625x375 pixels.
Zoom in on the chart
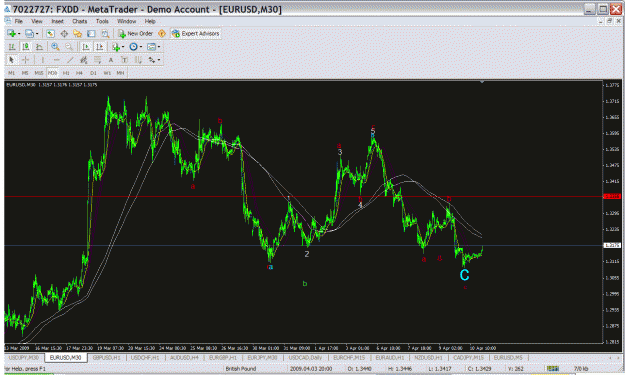[x=55, y=47]
